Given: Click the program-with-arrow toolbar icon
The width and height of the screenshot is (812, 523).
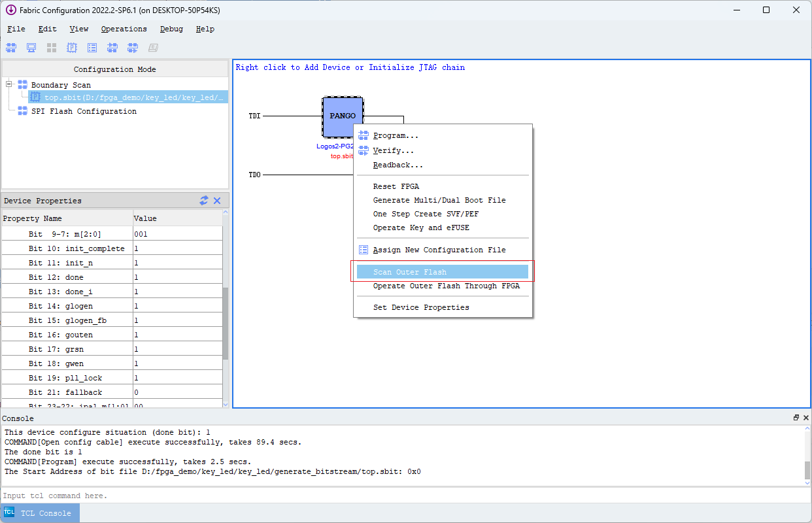Looking at the screenshot, I should coord(112,47).
